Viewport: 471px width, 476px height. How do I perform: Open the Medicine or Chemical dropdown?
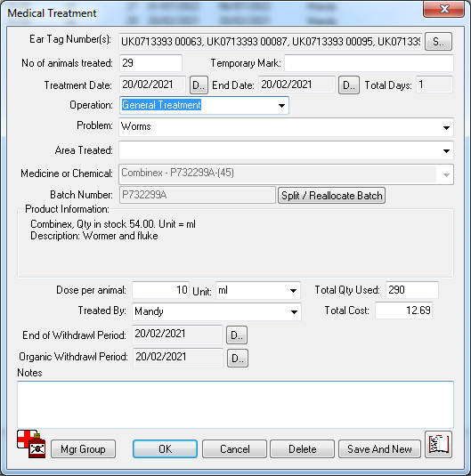pos(446,174)
